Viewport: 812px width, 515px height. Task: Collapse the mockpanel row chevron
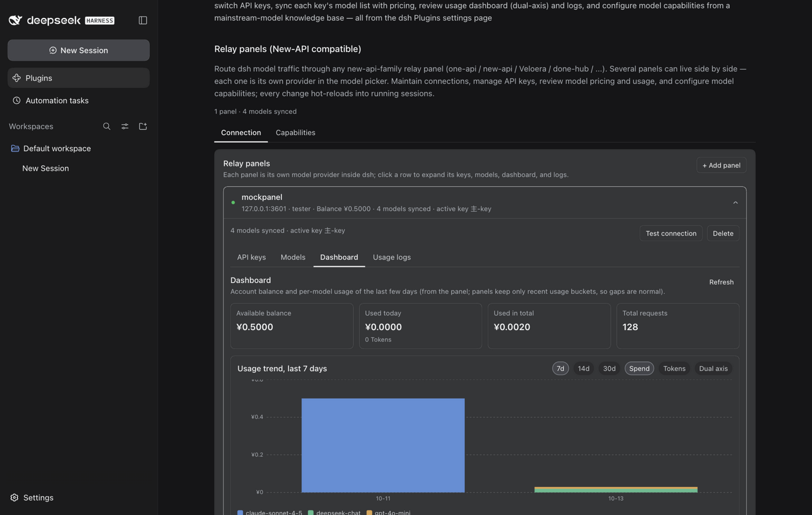click(x=735, y=203)
